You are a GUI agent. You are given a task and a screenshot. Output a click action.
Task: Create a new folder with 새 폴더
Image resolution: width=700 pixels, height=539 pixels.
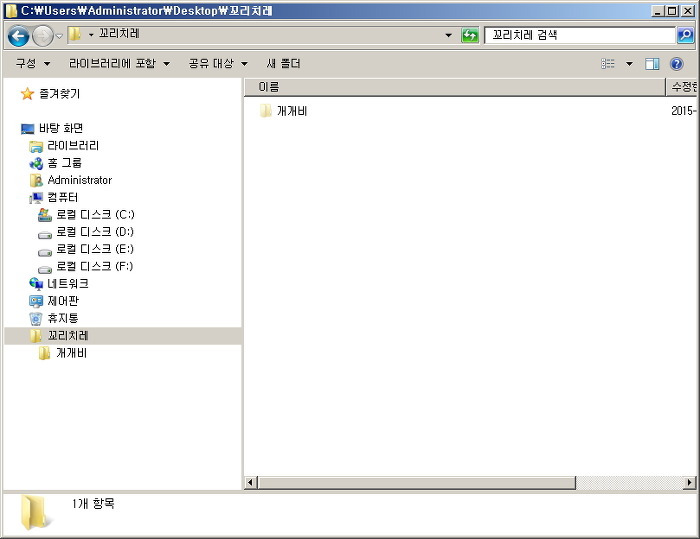tap(283, 63)
